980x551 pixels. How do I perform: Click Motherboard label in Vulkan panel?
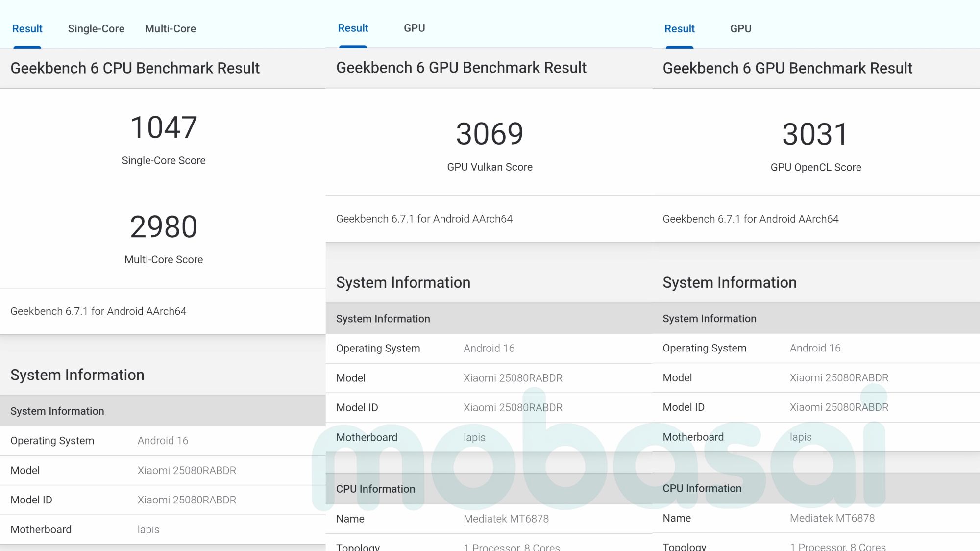(x=367, y=437)
